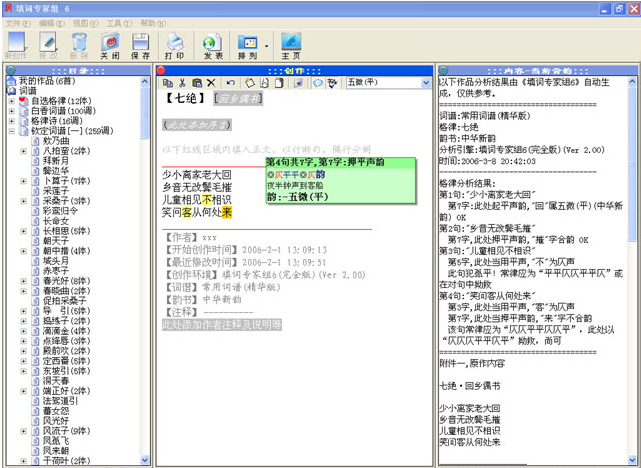This screenshot has height=468, width=641.
Task: Click the X delete icon in 创作 toolbar
Action: click(211, 83)
